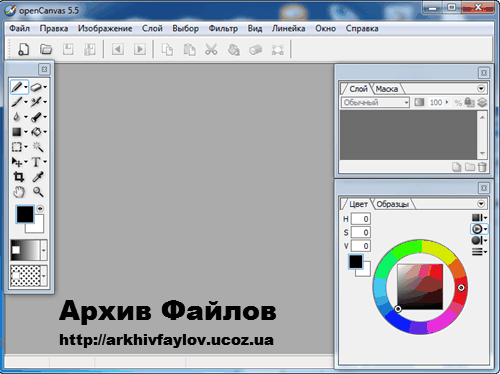Click the New document toolbar icon

[23, 50]
